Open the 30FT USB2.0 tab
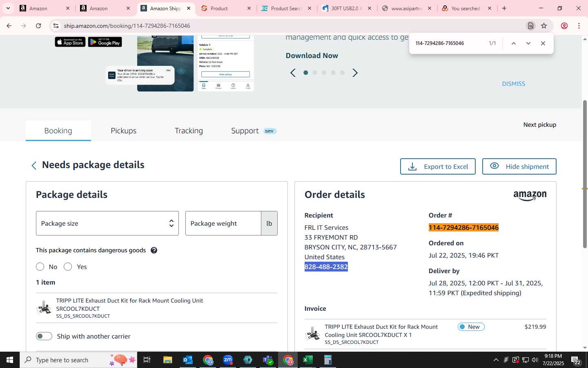This screenshot has height=368, width=588. pos(347,8)
